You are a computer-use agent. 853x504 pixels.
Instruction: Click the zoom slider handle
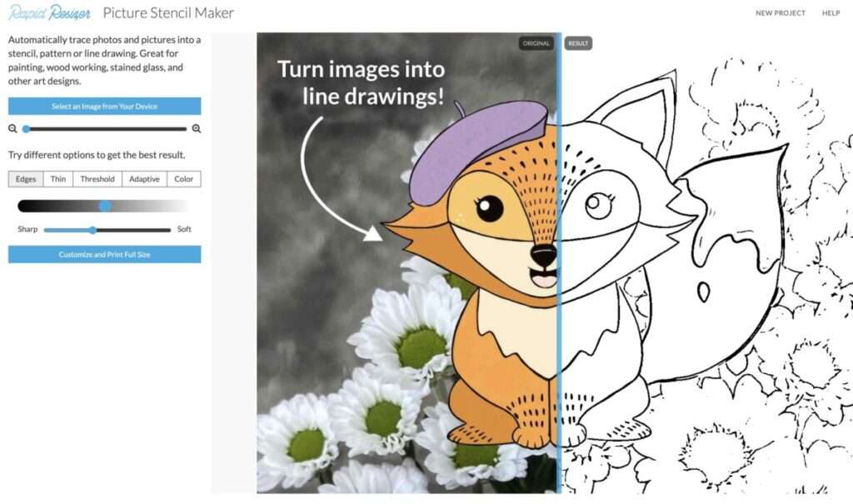point(27,128)
